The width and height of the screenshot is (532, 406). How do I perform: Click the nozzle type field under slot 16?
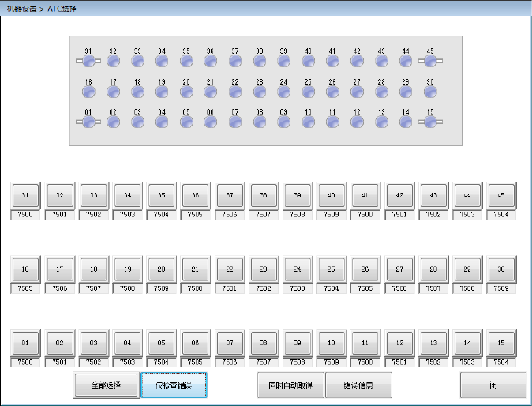coord(25,288)
